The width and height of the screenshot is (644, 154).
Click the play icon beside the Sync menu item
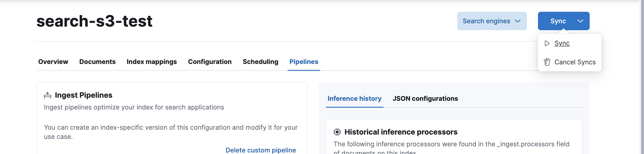tap(547, 43)
